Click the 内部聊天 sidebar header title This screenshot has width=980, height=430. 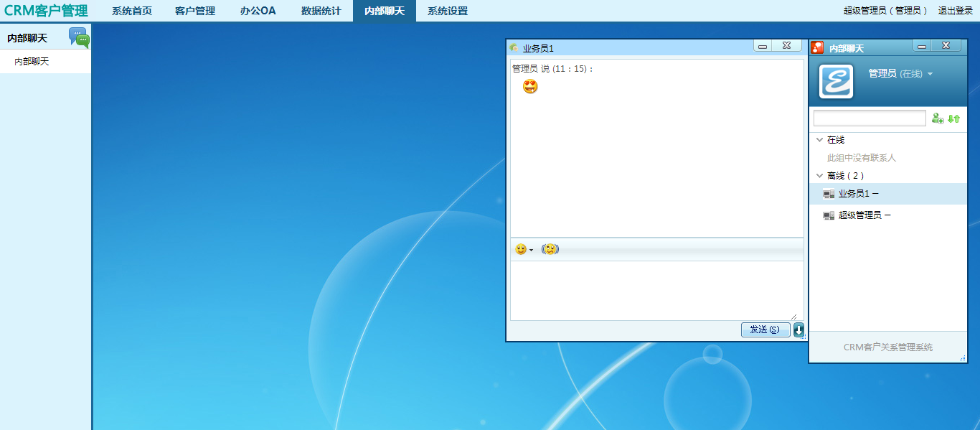27,38
